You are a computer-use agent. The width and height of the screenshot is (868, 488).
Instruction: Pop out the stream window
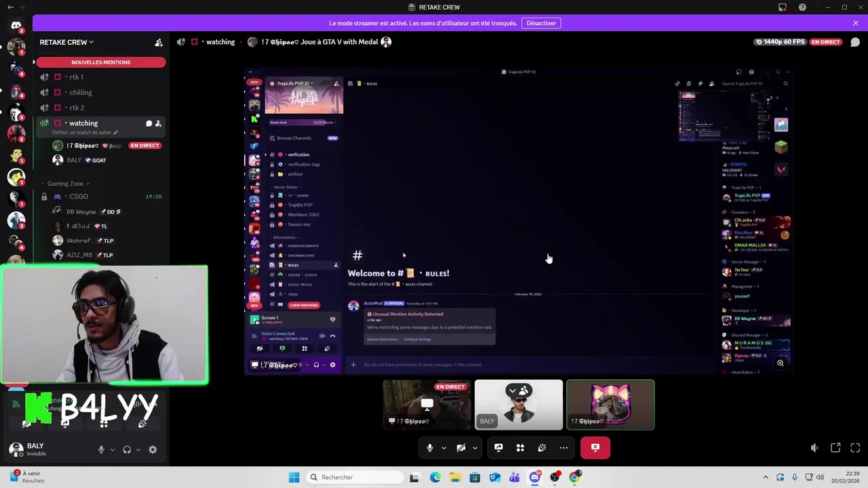click(x=835, y=448)
